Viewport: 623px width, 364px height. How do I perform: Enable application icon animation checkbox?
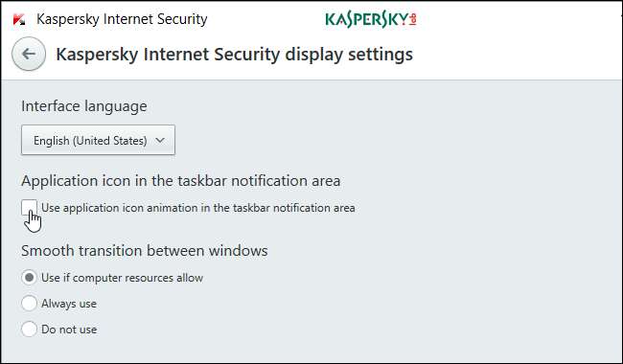pos(29,208)
